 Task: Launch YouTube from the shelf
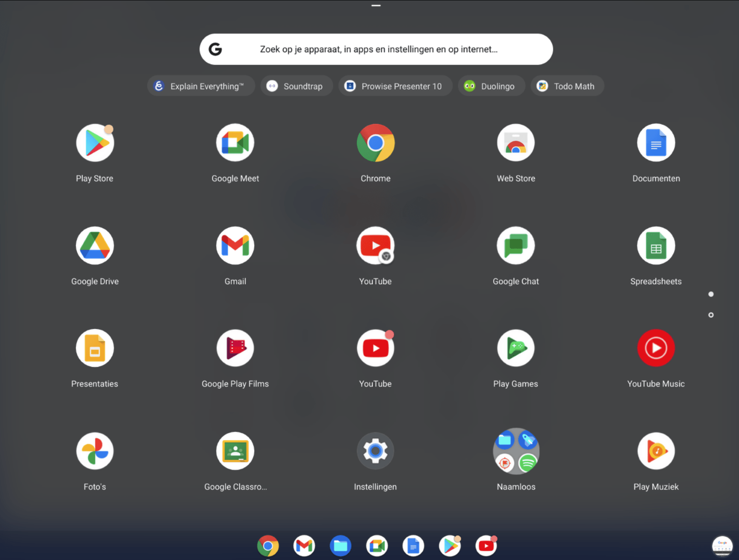tap(486, 546)
